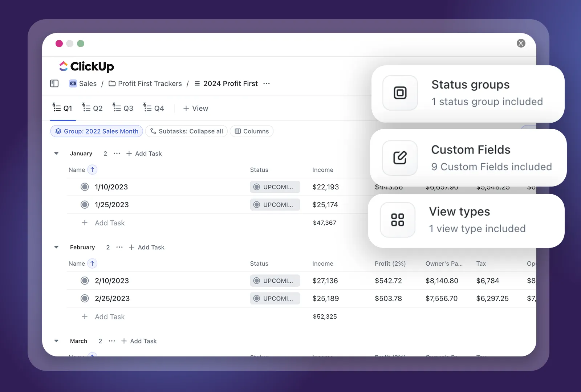This screenshot has height=392, width=581.
Task: Switch to the Q3 view tab
Action: coord(123,108)
